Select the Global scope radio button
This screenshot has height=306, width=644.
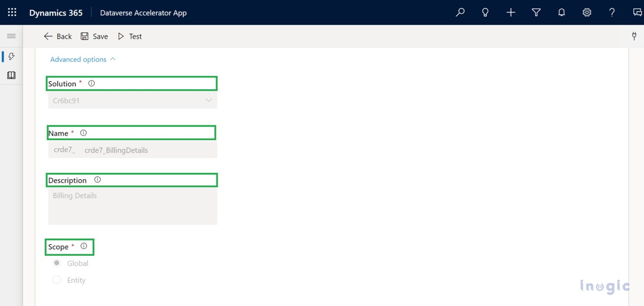[57, 263]
